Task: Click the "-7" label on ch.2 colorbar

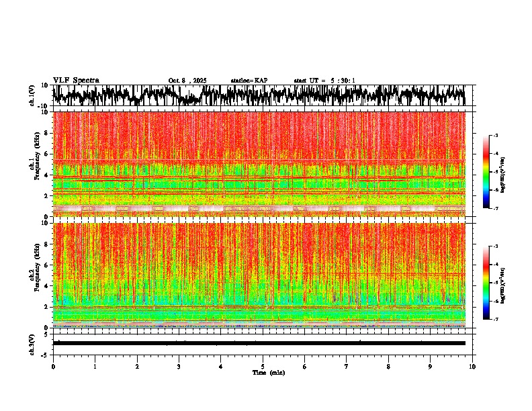Action: [x=495, y=320]
